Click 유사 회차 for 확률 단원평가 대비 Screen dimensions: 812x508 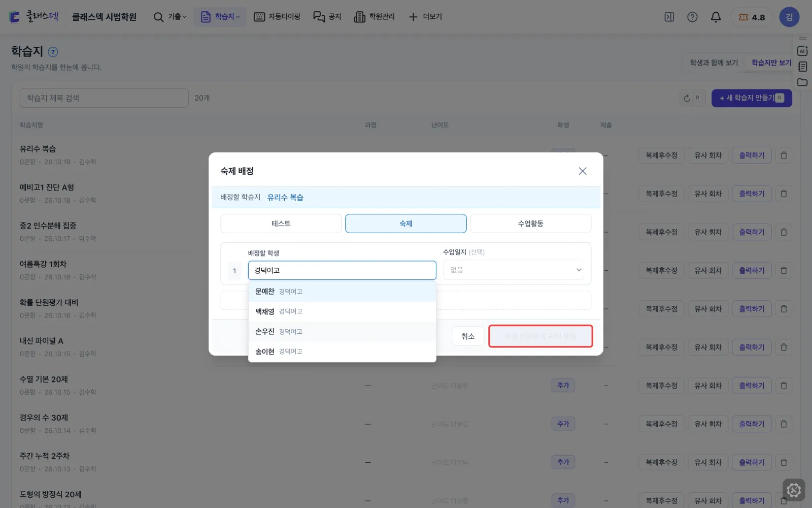(708, 309)
